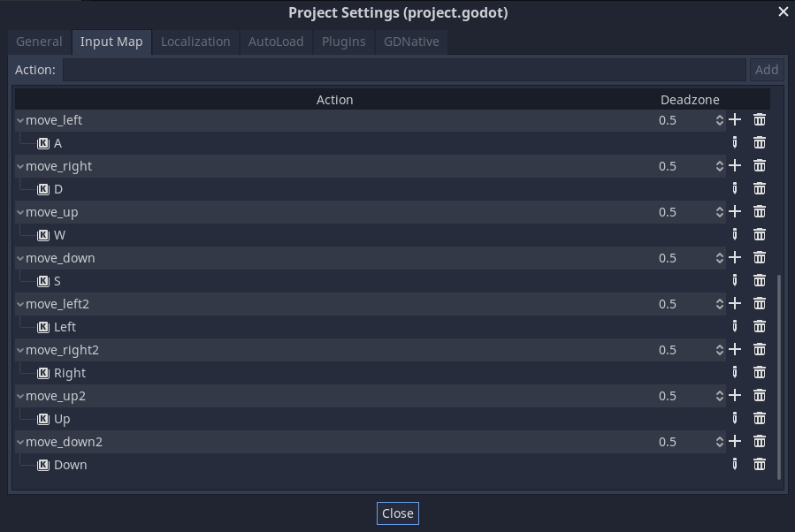795x532 pixels.
Task: Switch to the AutoLoad tab
Action: tap(276, 41)
